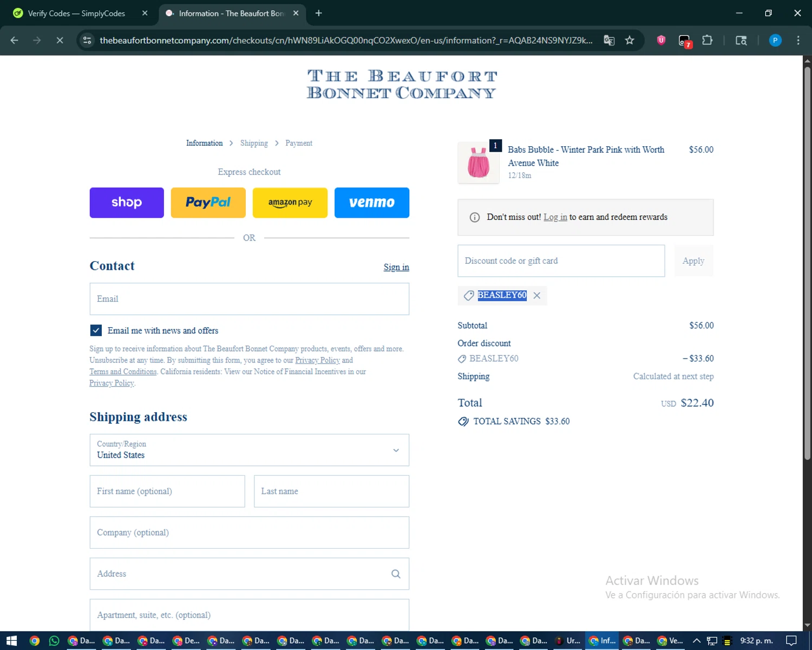Bookmark this page with the star icon
812x650 pixels.
point(630,40)
